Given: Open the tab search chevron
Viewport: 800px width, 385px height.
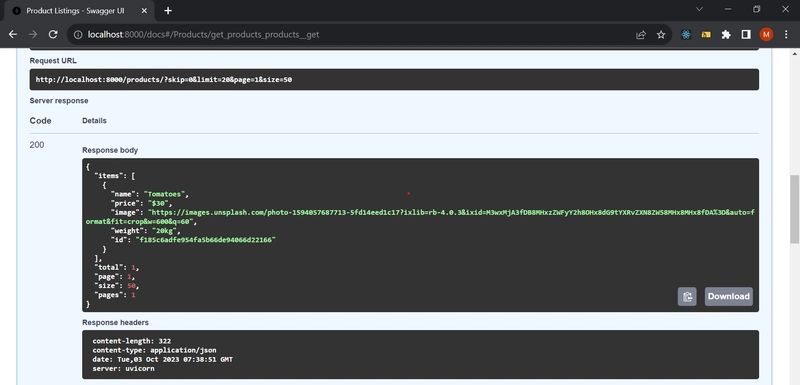Looking at the screenshot, I should [x=699, y=9].
